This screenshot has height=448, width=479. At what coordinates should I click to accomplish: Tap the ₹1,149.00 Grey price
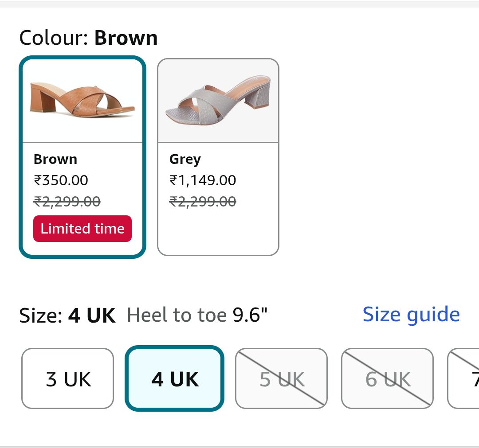203,180
